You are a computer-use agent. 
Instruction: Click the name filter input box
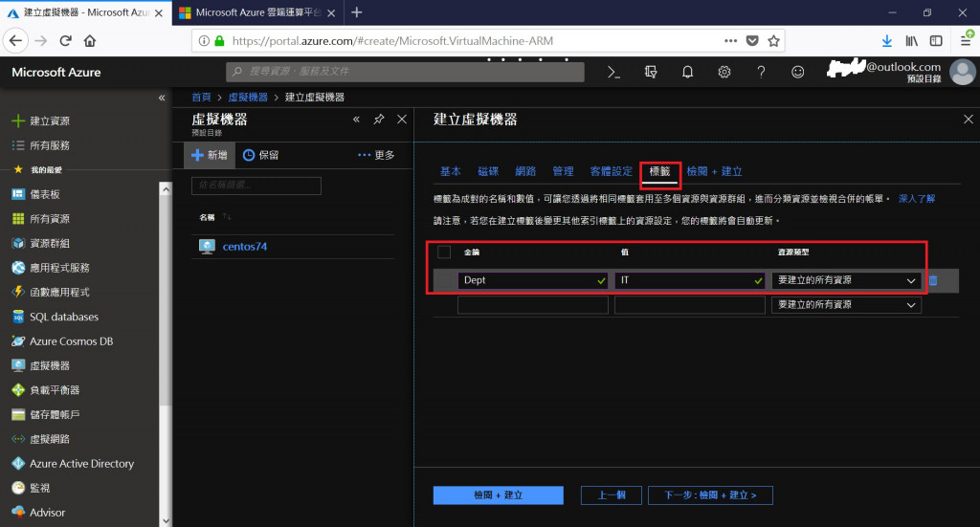pos(256,186)
